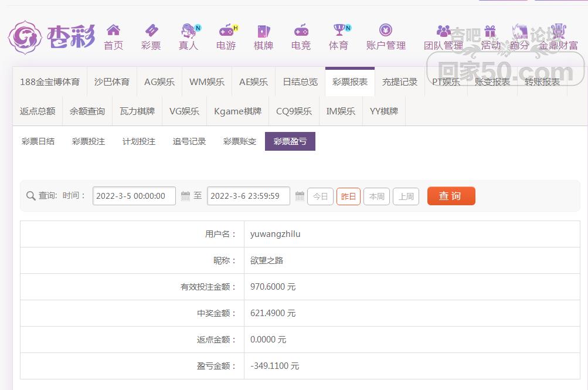The image size is (588, 390).
Task: Select the 真人 live dealer icon
Action: pyautogui.click(x=188, y=30)
